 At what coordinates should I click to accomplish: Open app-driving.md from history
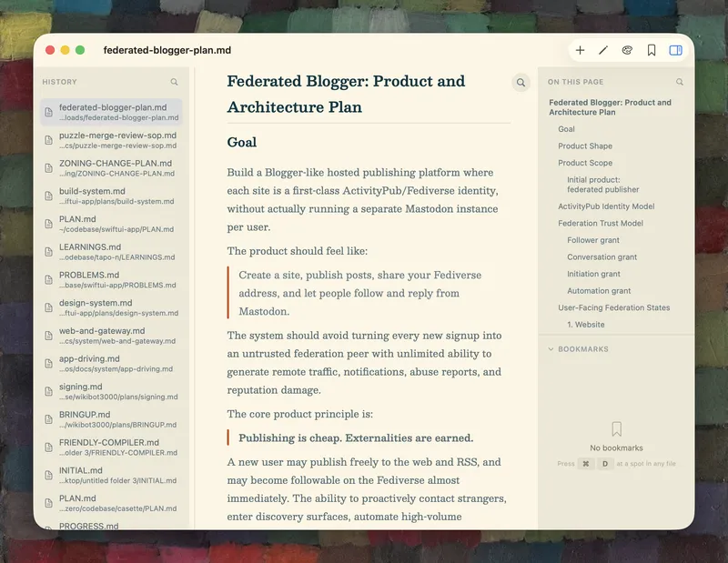pyautogui.click(x=111, y=363)
